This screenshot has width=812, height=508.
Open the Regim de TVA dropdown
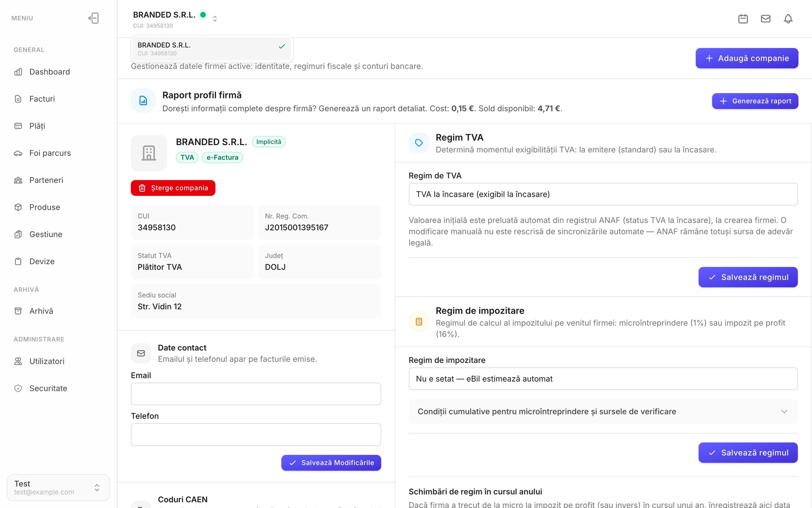tap(603, 194)
